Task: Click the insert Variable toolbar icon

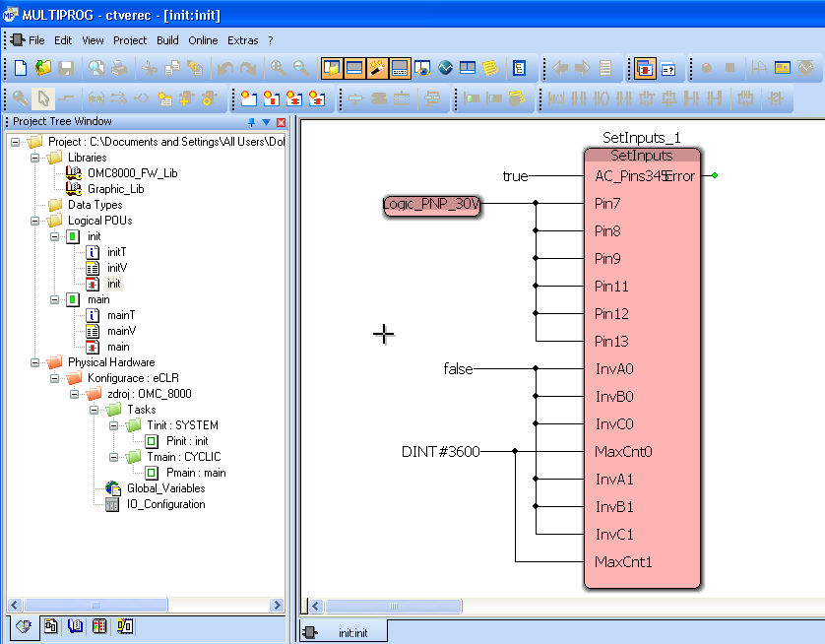Action: [164, 98]
